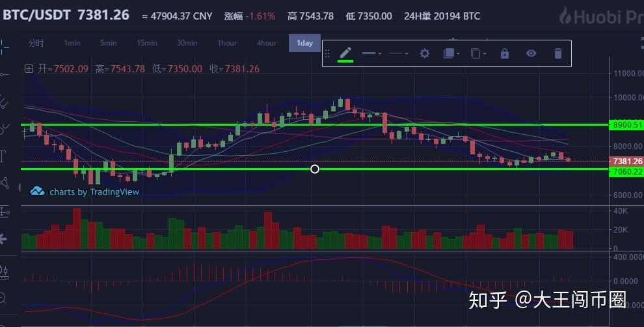Click the 低 7350.00 header value
The image size is (644, 327).
point(369,16)
